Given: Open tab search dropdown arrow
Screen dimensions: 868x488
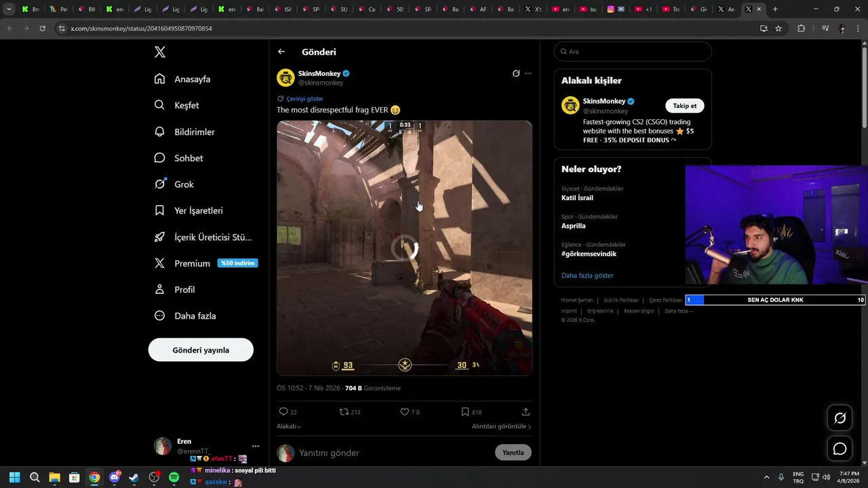Looking at the screenshot, I should 9,9.
